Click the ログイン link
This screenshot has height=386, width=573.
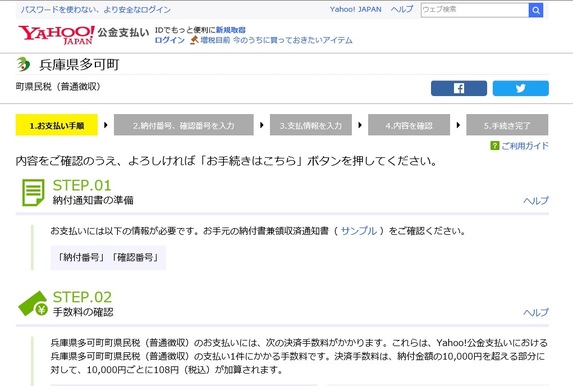[x=170, y=40]
